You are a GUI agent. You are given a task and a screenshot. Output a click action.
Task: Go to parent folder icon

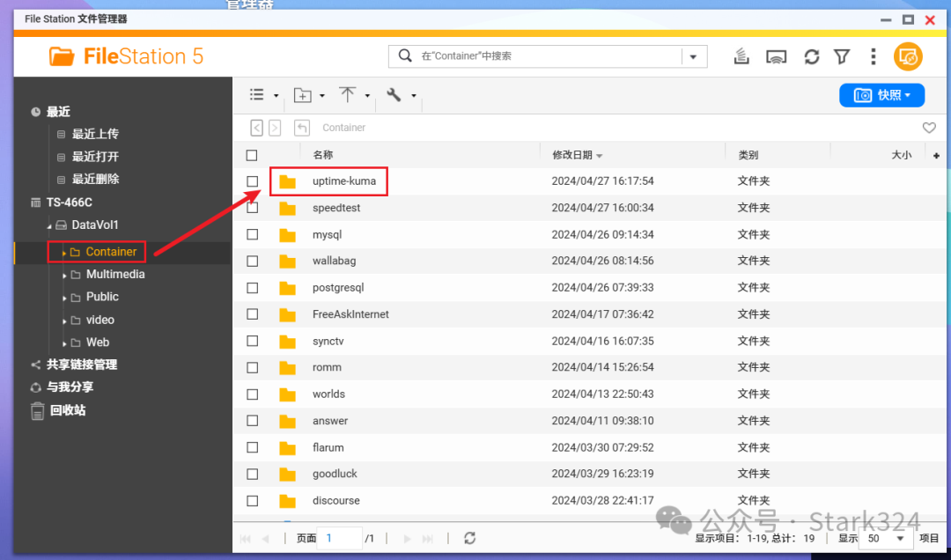pos(302,128)
